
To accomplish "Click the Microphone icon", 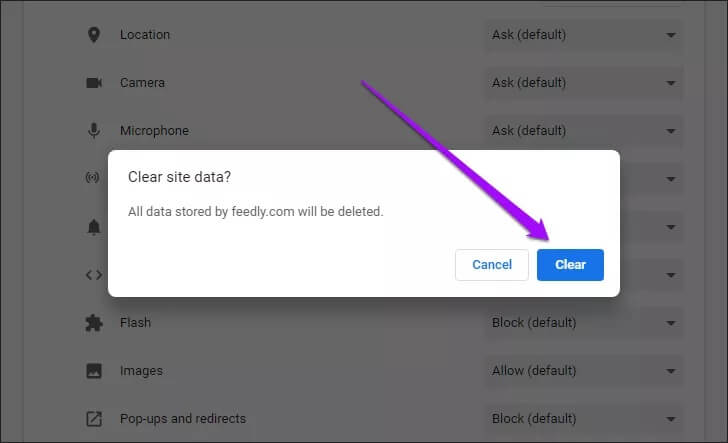I will pyautogui.click(x=94, y=131).
